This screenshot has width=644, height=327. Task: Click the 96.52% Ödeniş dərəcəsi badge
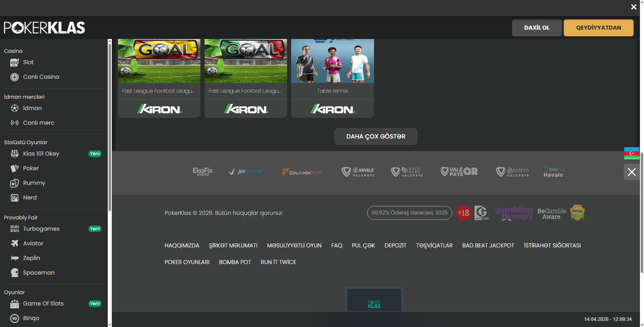click(409, 213)
